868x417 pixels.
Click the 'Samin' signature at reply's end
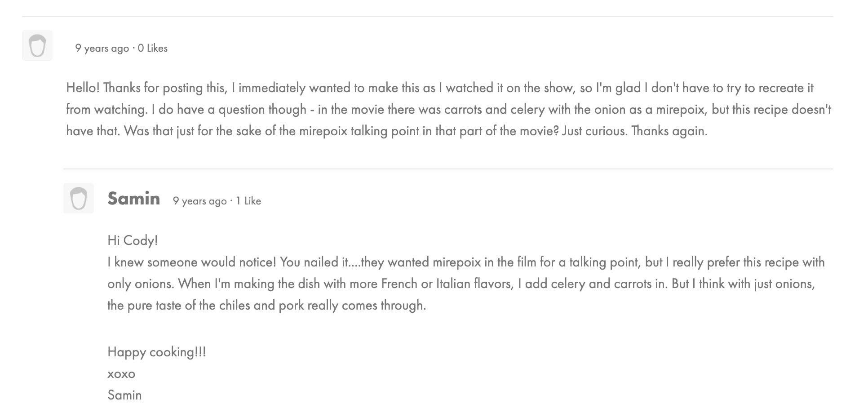(124, 395)
